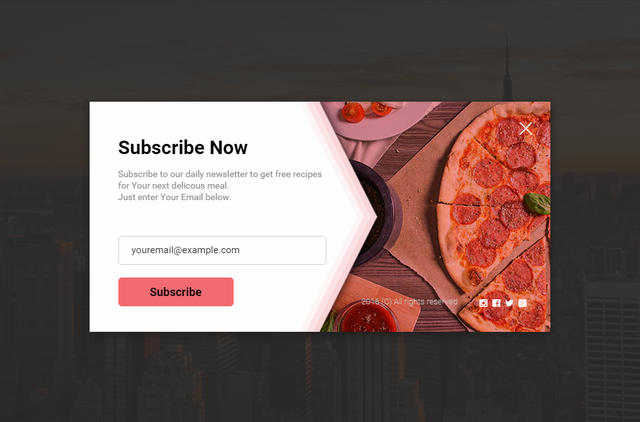Close the subscribe popup with the X
The height and width of the screenshot is (422, 640).
(526, 129)
